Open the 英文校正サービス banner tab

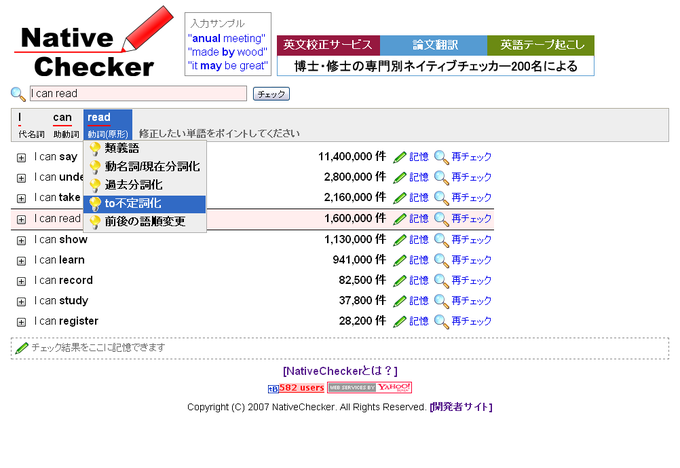[328, 45]
